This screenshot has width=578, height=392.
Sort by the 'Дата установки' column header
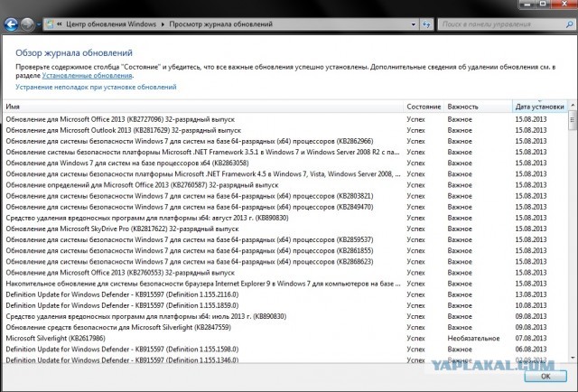540,107
